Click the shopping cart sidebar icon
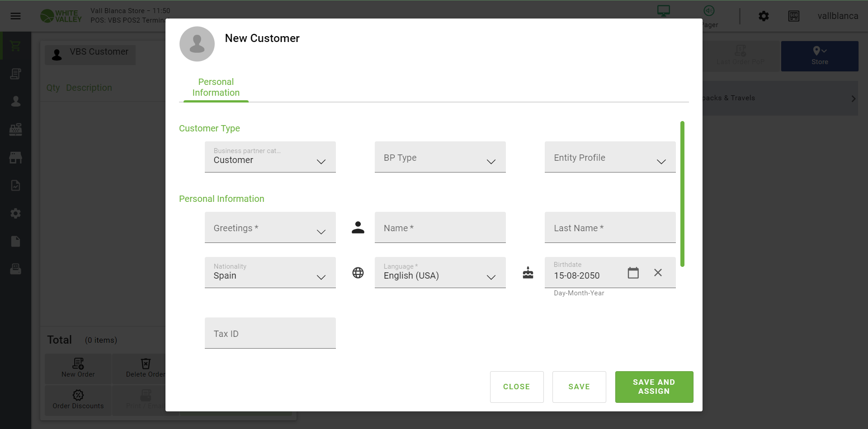 click(x=16, y=46)
